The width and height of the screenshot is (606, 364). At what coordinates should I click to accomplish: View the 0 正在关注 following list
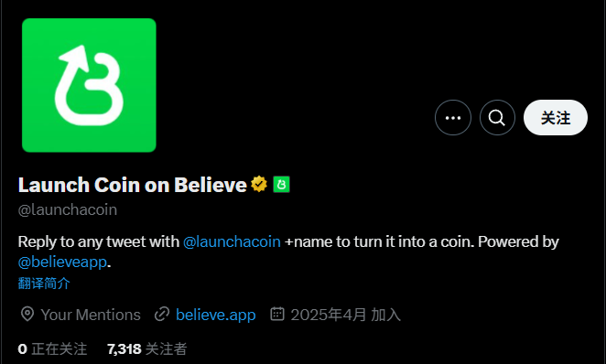52,349
